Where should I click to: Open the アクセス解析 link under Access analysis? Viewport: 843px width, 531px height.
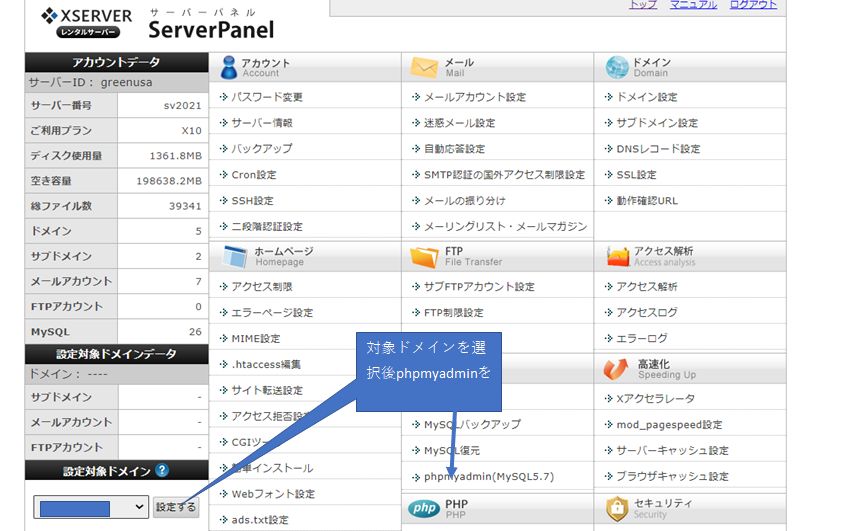pyautogui.click(x=647, y=286)
